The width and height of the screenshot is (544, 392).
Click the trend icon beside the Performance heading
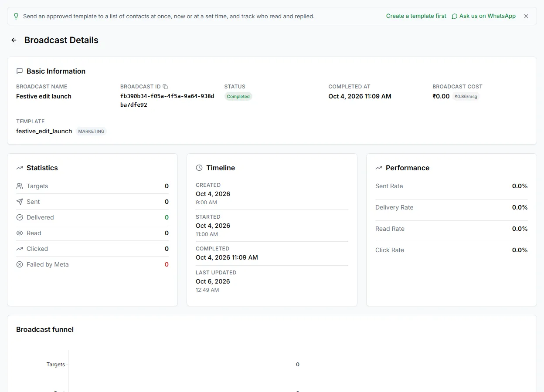[x=379, y=168]
